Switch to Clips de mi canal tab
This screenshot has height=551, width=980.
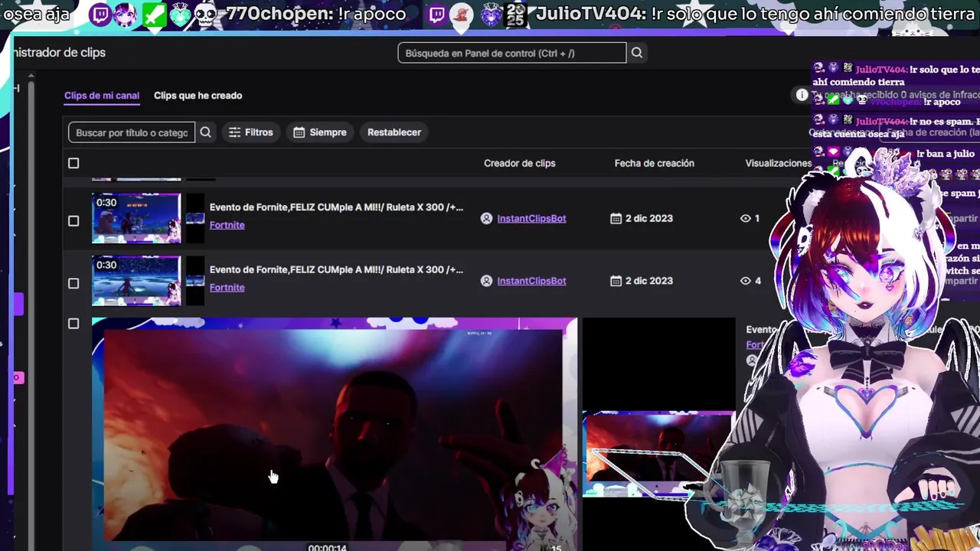tap(102, 96)
